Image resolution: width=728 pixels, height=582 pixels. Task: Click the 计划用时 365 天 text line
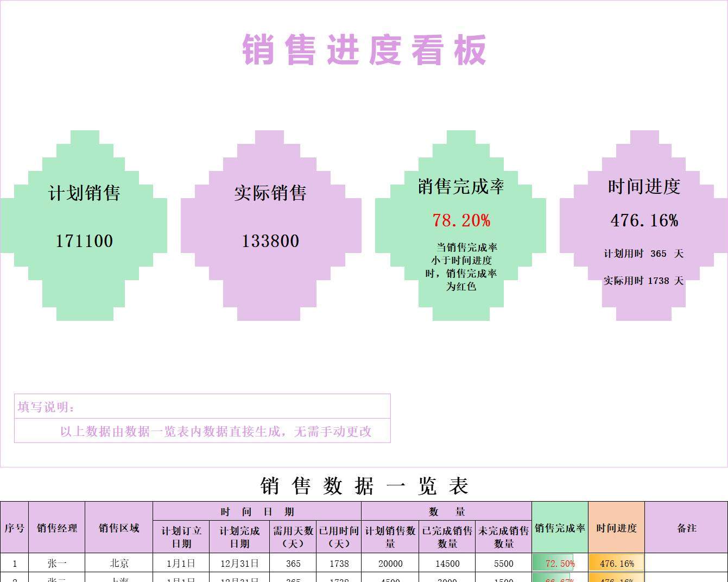643,254
